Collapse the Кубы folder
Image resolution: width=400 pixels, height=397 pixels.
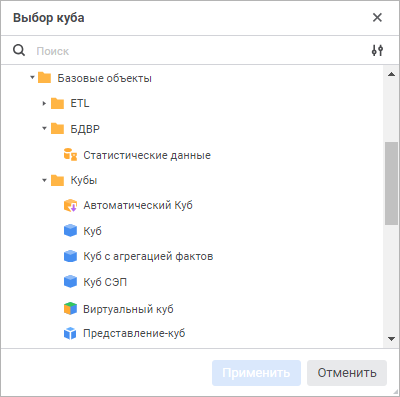click(x=44, y=180)
